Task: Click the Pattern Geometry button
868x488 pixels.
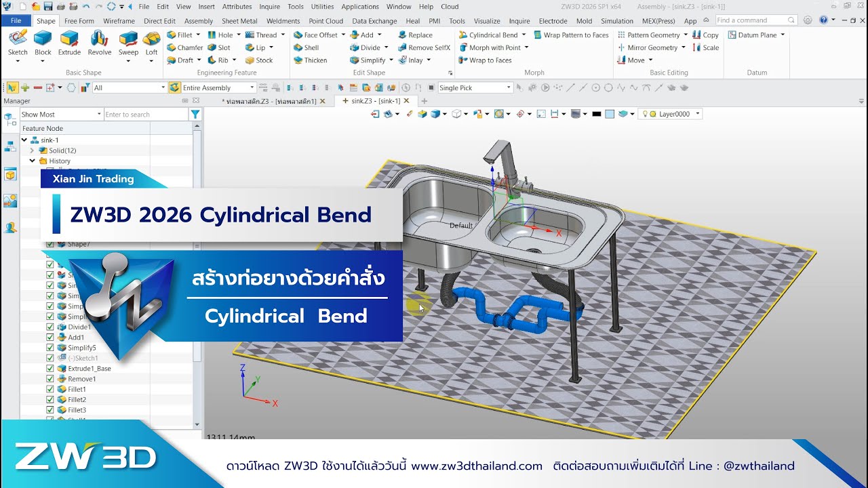Action: (651, 35)
